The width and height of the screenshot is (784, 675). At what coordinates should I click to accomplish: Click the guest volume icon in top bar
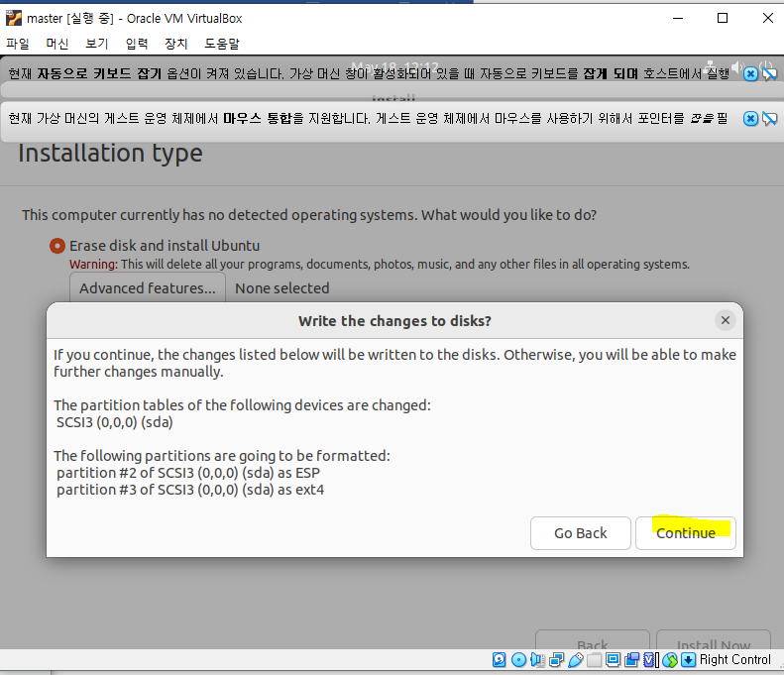tap(737, 66)
